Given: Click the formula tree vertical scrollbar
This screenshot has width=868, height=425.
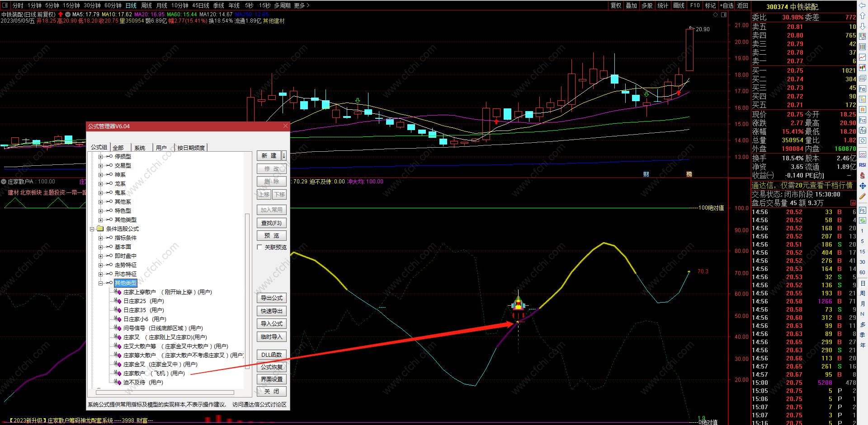Looking at the screenshot, I should tap(247, 289).
